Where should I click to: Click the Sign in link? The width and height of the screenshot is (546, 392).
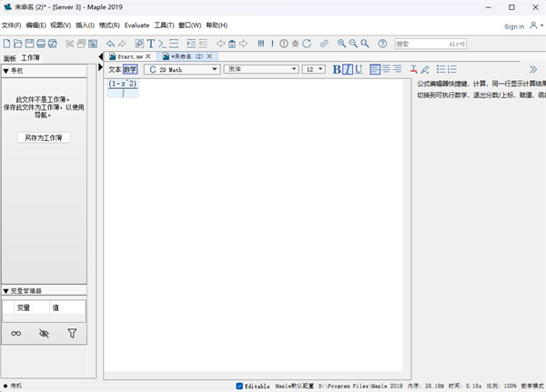pyautogui.click(x=513, y=26)
